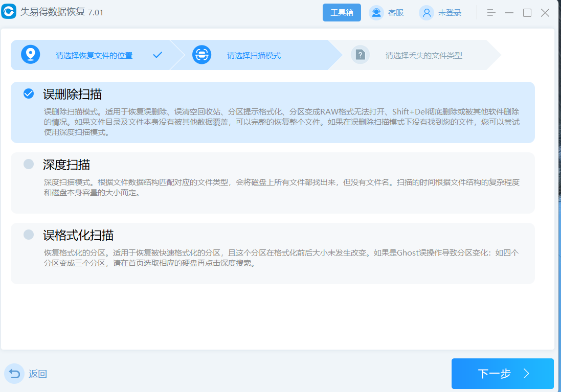Open the 工具箱 toolbox button
The height and width of the screenshot is (392, 561).
coord(342,13)
